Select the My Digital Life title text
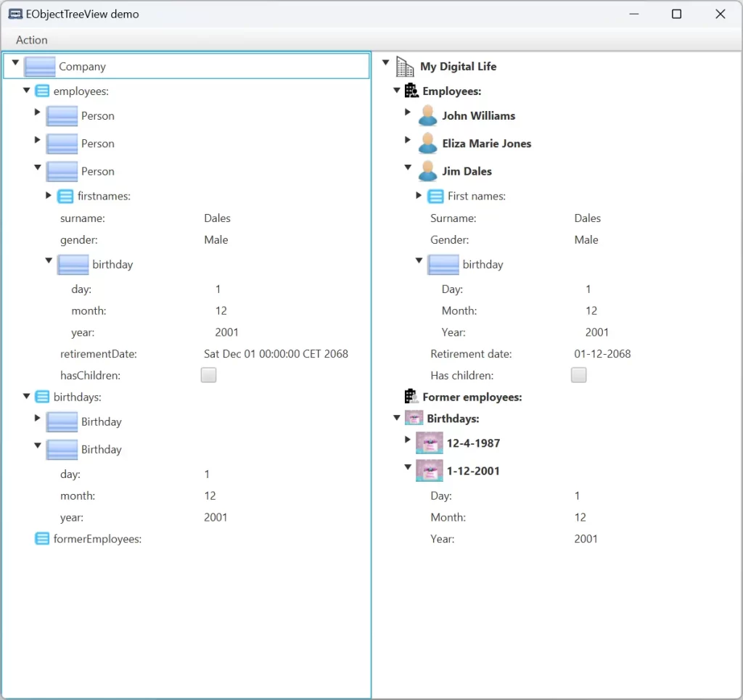743x700 pixels. [459, 66]
